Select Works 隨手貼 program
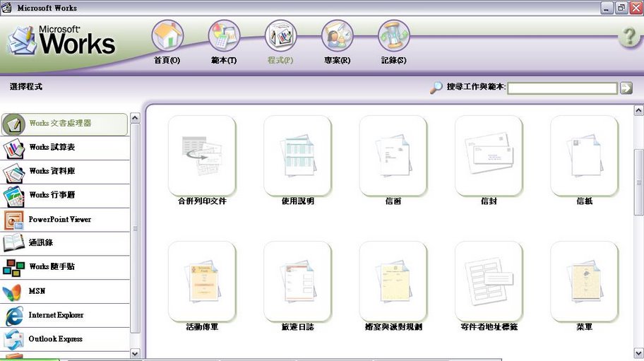This screenshot has height=361, width=644. pos(64,267)
